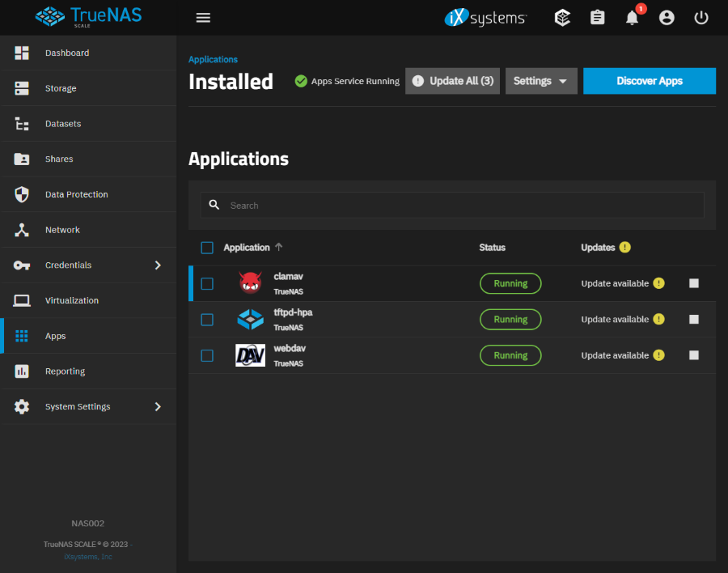Open the notifications bell alerts
This screenshot has height=573, width=728.
pyautogui.click(x=633, y=18)
